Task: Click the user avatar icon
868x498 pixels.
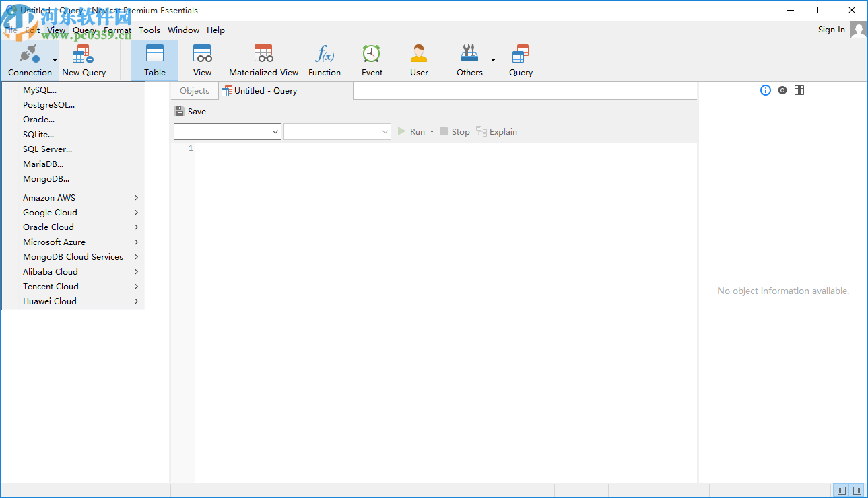Action: coord(858,30)
